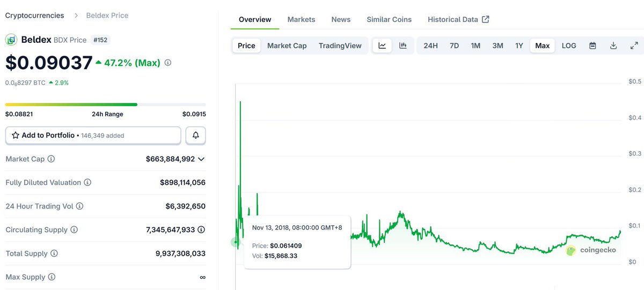The width and height of the screenshot is (644, 290).
Task: Click the star icon in Add to Portfolio
Action: (x=16, y=136)
